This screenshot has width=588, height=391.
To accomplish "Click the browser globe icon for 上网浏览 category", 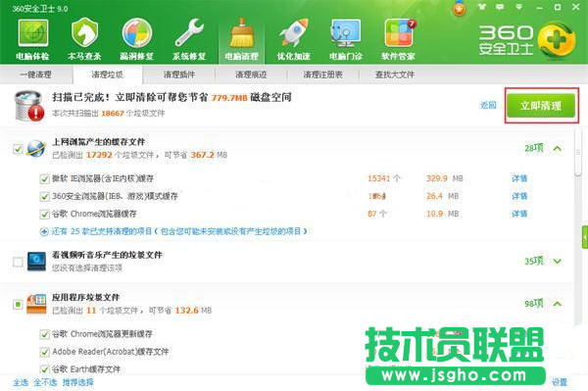I will click(36, 148).
